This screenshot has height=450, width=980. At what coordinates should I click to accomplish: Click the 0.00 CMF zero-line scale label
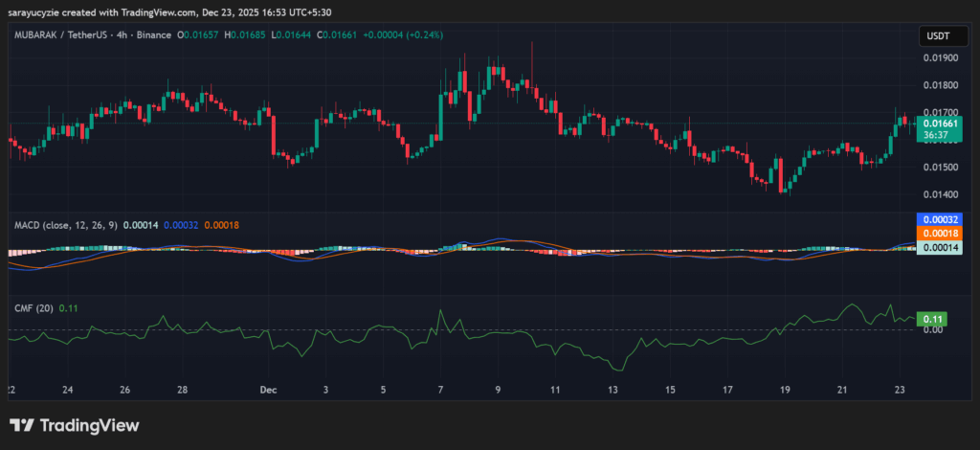[x=932, y=330]
